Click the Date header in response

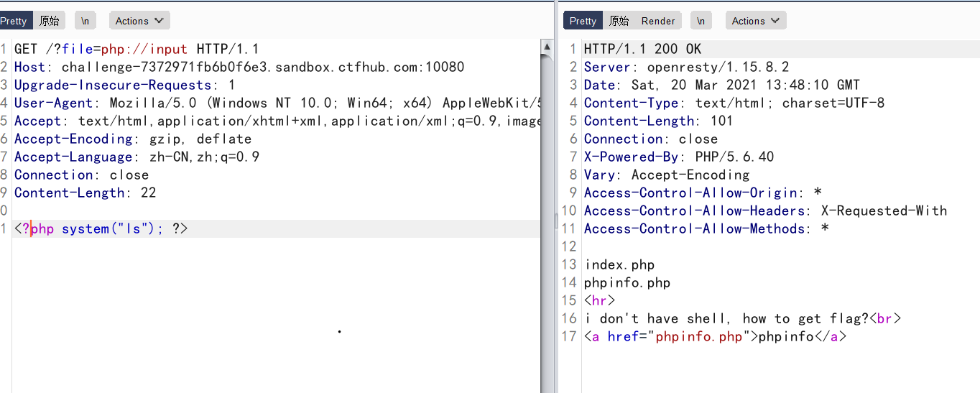721,85
